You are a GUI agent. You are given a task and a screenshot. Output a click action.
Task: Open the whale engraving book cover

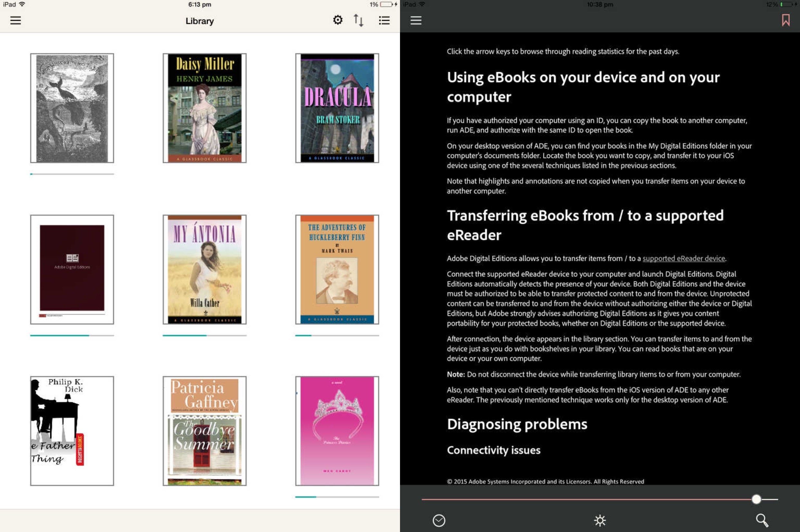(x=72, y=108)
